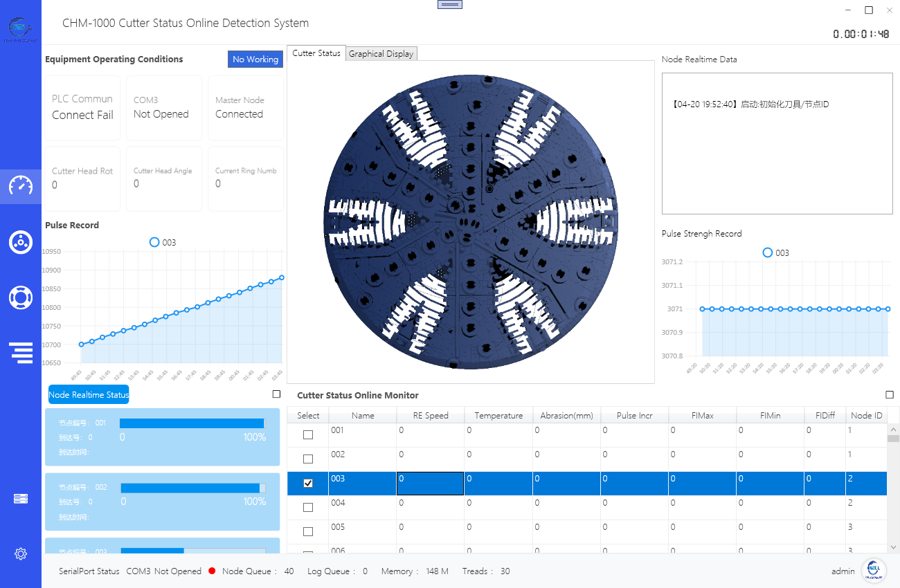Click the Node Queue 40 status entry
The image size is (900, 588).
point(258,571)
